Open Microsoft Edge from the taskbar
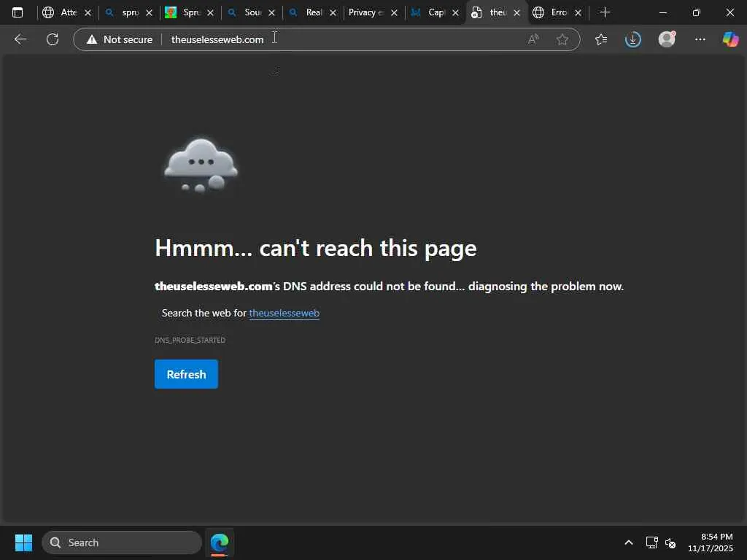The image size is (747, 560). click(220, 542)
